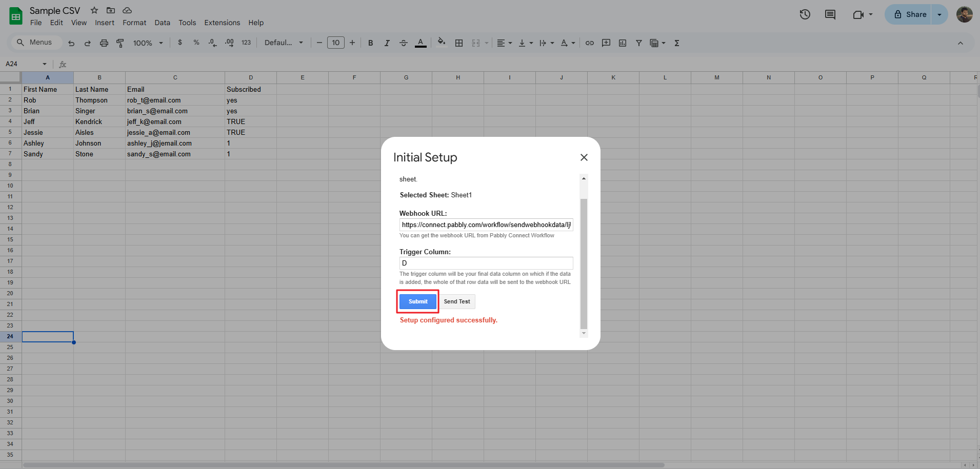Viewport: 980px width, 469px height.
Task: Open the fill color picker
Action: click(441, 43)
